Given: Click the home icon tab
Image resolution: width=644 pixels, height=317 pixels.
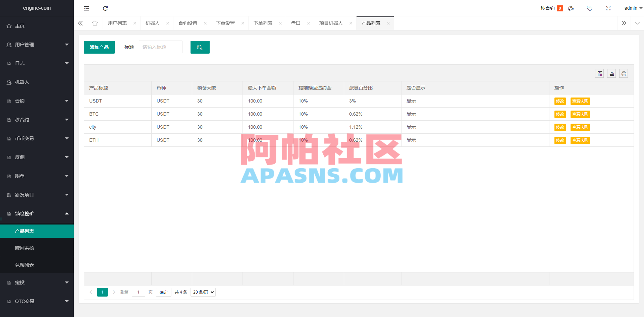Looking at the screenshot, I should (x=95, y=23).
